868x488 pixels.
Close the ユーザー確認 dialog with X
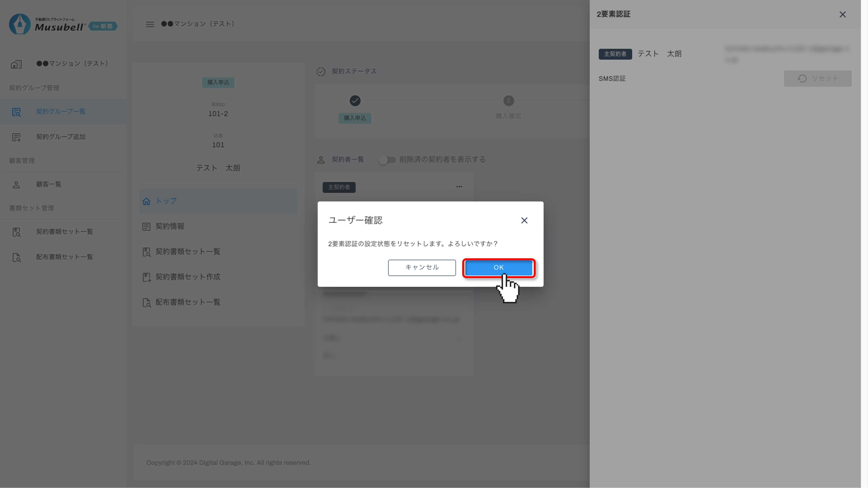click(x=524, y=220)
